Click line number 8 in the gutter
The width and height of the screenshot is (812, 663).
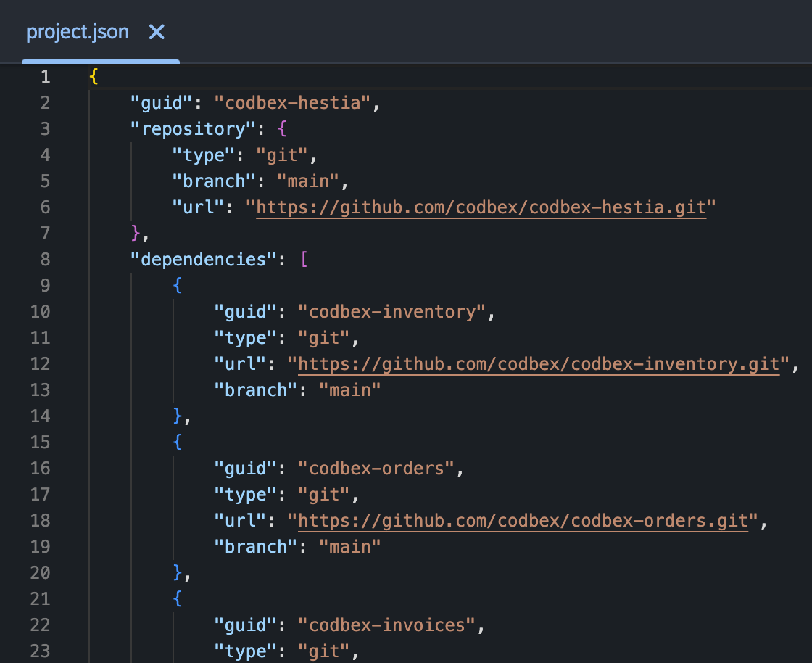[46, 259]
